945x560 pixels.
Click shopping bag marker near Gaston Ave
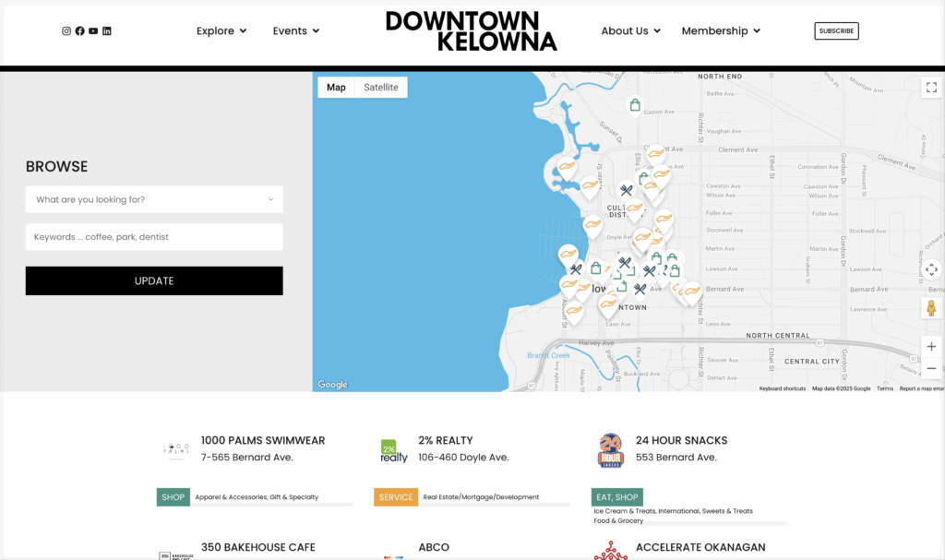(635, 105)
